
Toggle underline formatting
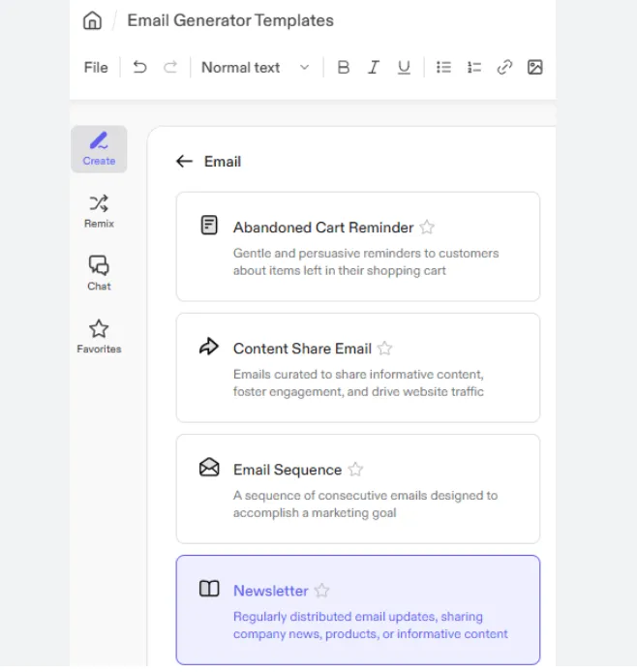click(404, 67)
